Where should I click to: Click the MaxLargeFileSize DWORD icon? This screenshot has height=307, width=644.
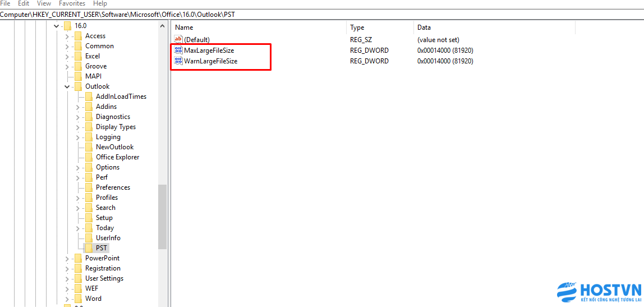click(178, 50)
